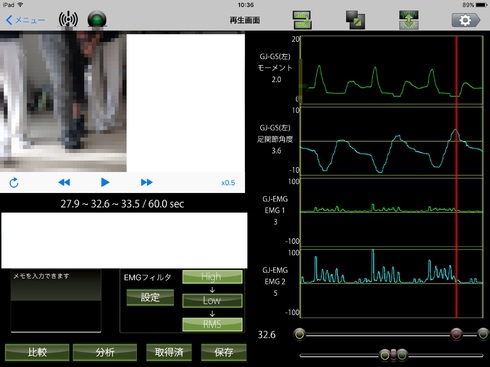Select the GJ-EMG EMG 2 graph label
This screenshot has width=490, height=367.
point(275,282)
